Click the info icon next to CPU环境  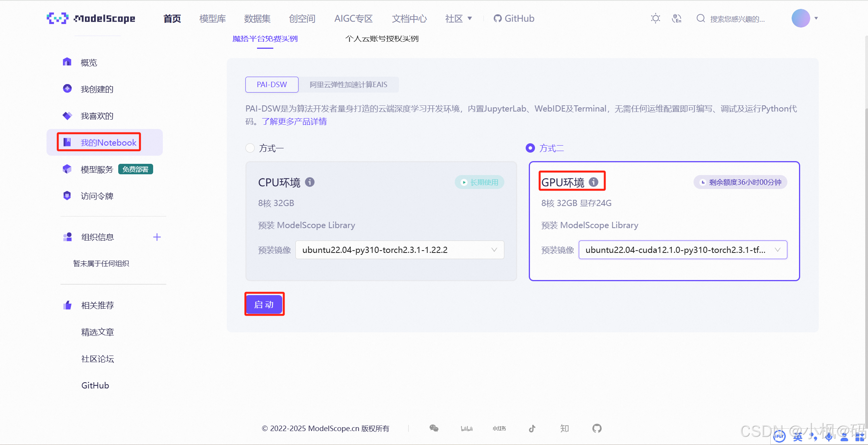pos(309,182)
